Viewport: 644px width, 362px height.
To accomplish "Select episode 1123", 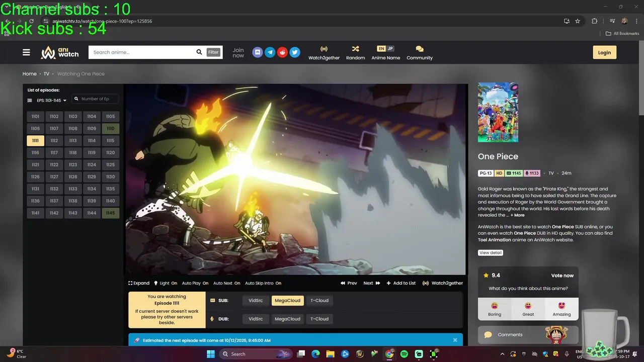I will pos(73,165).
